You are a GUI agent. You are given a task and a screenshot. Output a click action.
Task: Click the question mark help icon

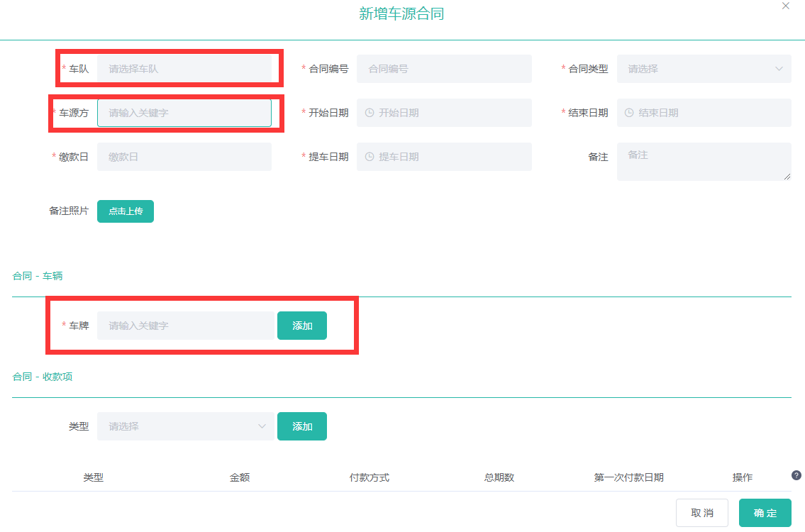(x=796, y=475)
